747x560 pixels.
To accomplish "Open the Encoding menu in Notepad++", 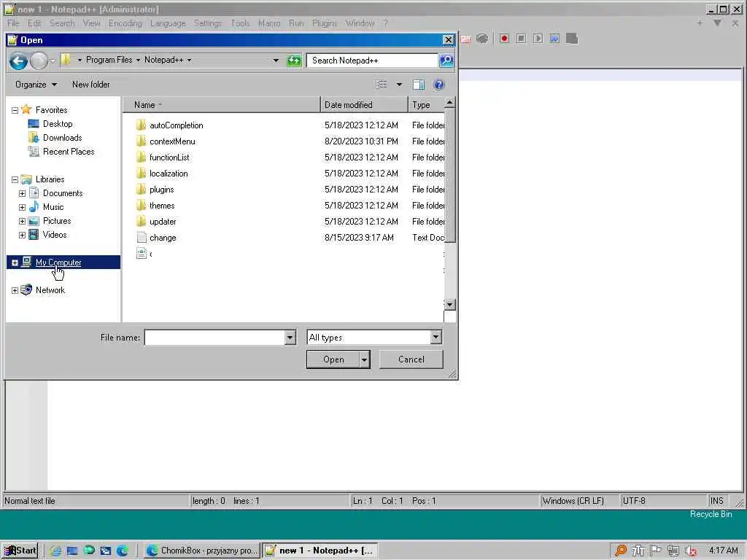I will coord(125,23).
